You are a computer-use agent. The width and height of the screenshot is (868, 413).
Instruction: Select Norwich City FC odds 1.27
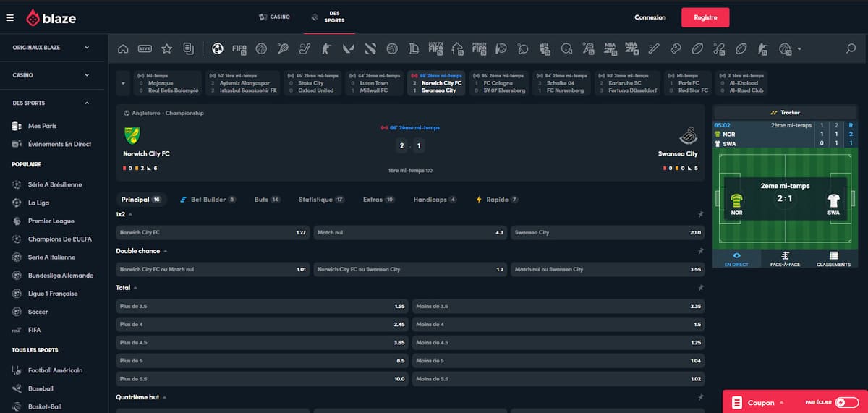point(213,233)
